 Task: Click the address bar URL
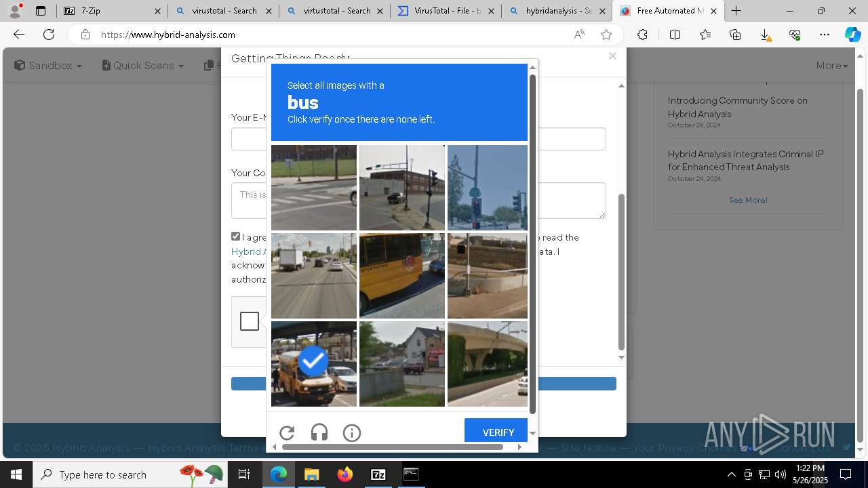tap(168, 35)
